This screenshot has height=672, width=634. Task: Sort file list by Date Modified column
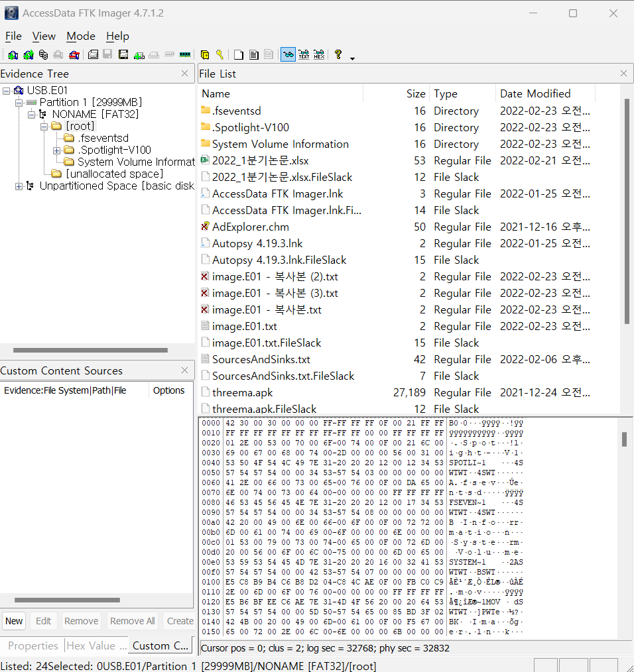tap(545, 93)
